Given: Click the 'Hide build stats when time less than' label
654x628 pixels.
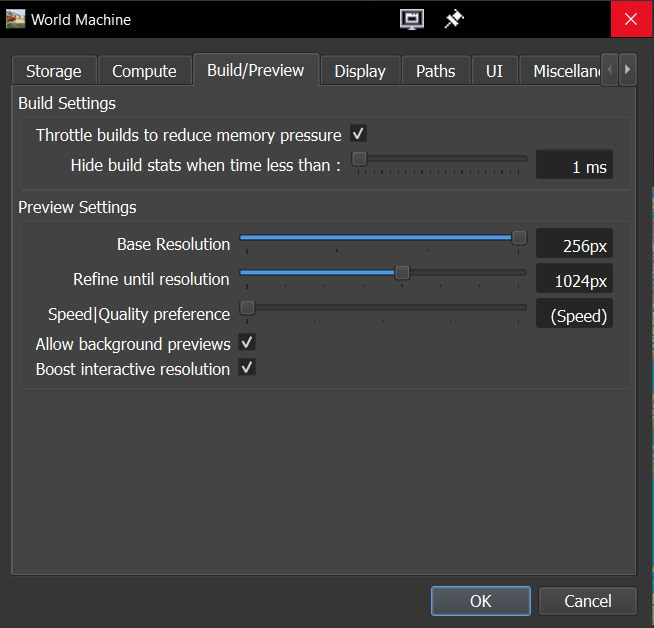Looking at the screenshot, I should click(206, 165).
